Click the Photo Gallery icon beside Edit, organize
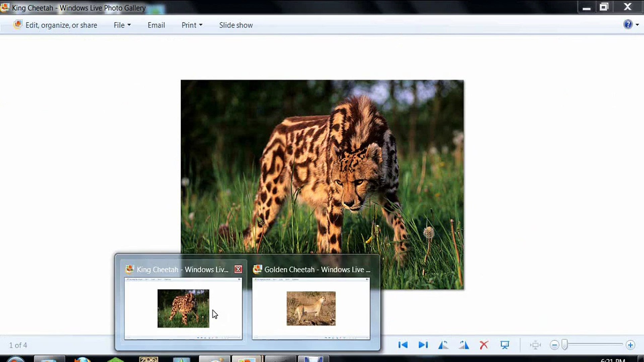Screen dimensions: 644x362 (18, 24)
